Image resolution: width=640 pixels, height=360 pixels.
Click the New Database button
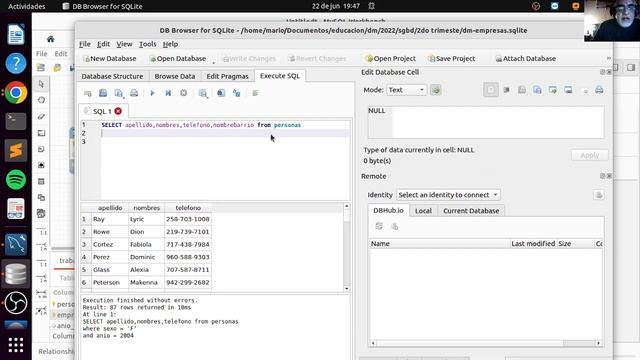click(109, 58)
